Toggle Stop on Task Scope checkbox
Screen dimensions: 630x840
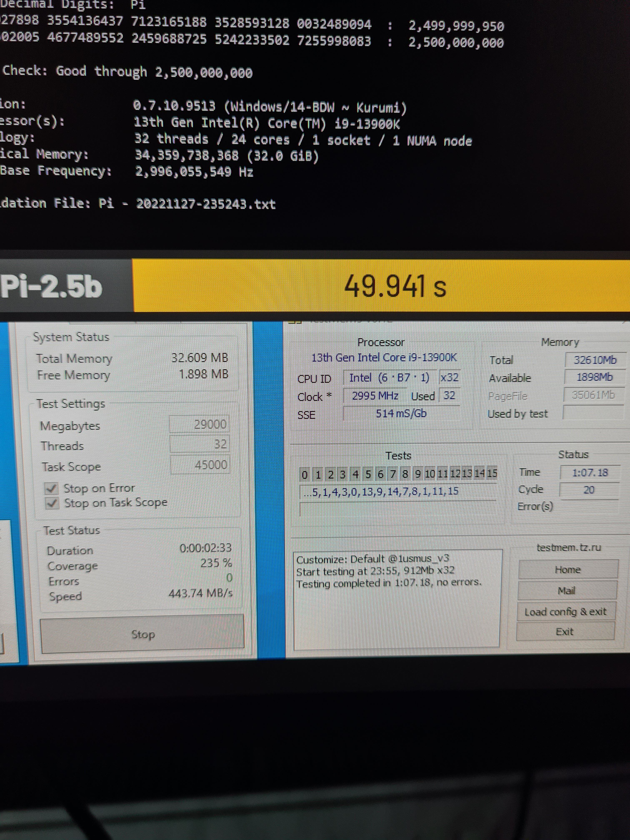[52, 503]
